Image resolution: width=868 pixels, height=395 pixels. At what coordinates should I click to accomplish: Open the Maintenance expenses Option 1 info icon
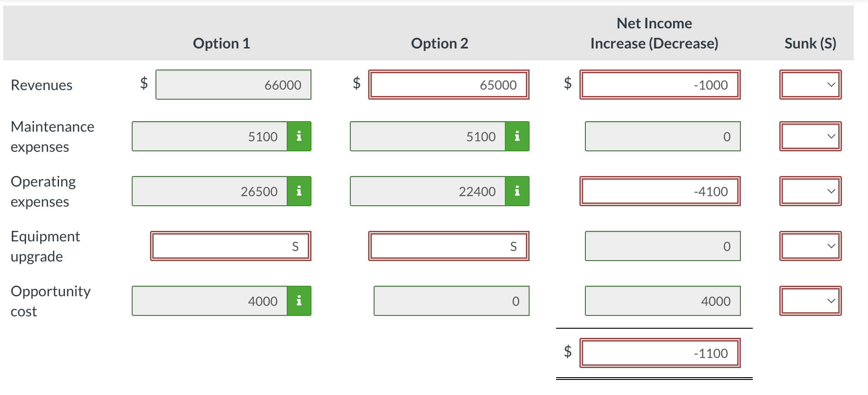[x=299, y=136]
